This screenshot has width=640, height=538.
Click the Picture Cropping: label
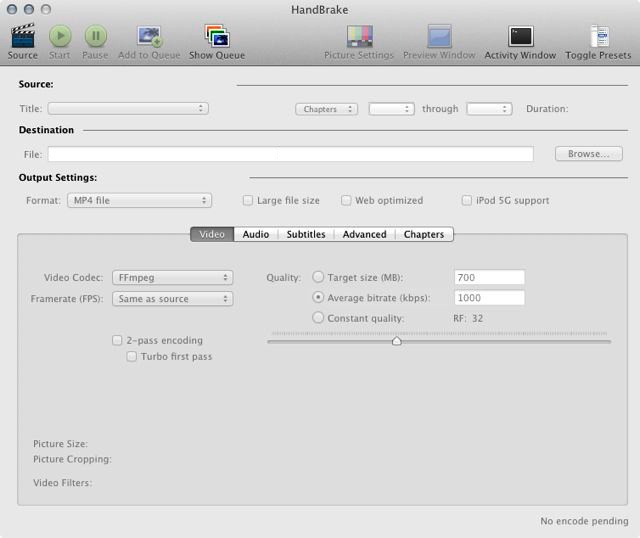click(72, 459)
